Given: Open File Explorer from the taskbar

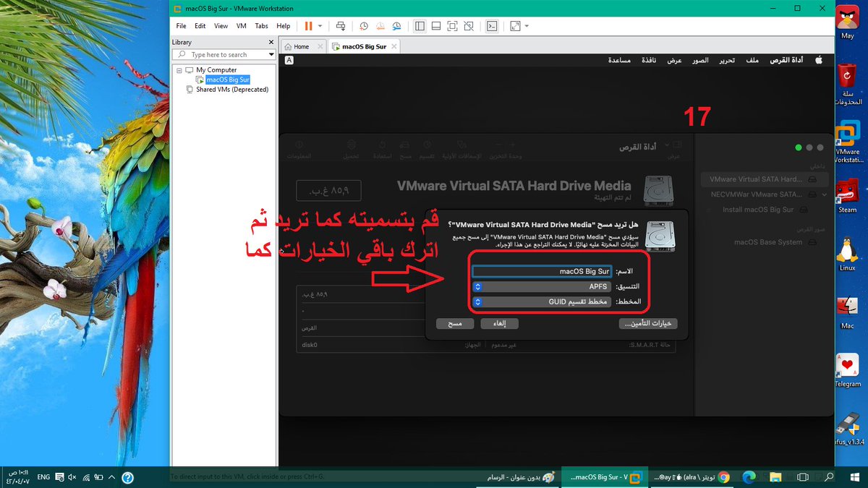Looking at the screenshot, I should coord(775,477).
